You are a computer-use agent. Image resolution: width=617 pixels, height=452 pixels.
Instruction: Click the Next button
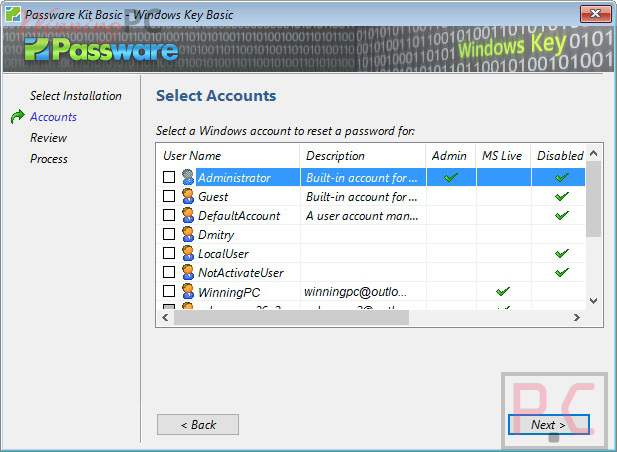549,424
